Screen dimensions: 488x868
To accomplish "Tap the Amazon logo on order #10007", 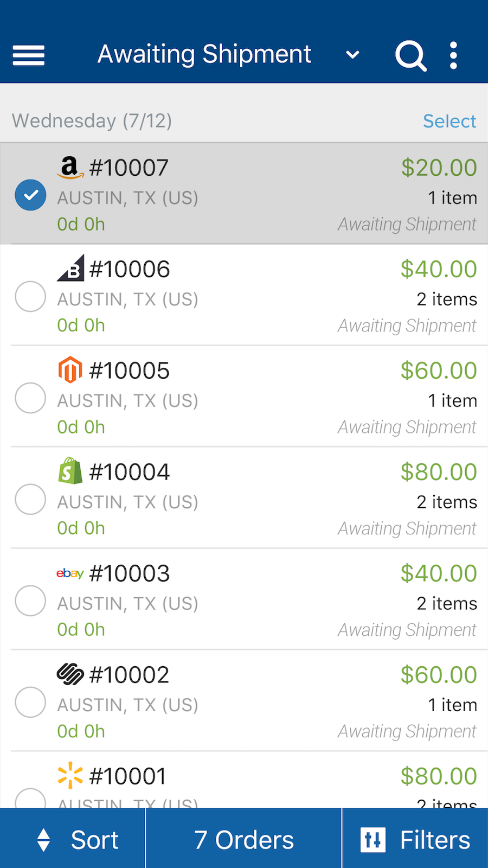I will click(70, 168).
